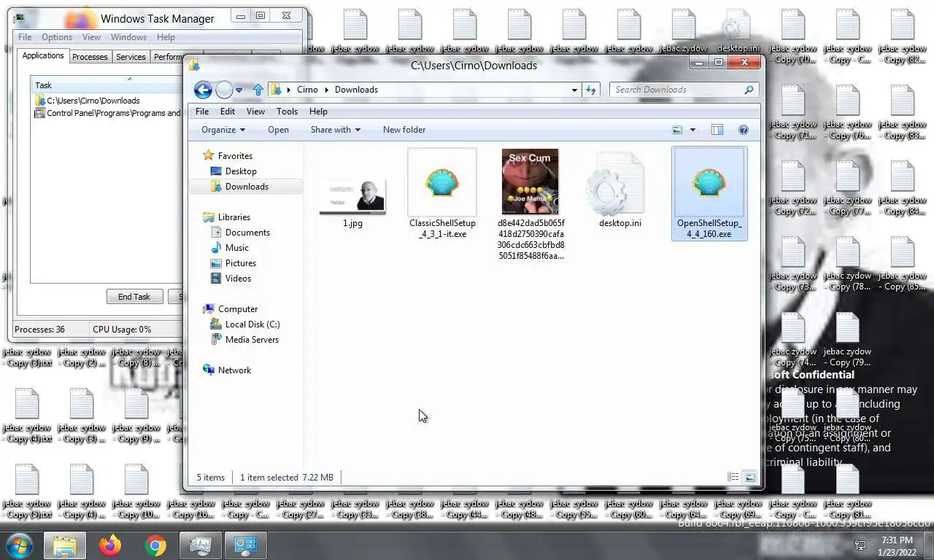The image size is (934, 560).
Task: Open the recent locations dropdown arrow
Action: click(x=239, y=90)
